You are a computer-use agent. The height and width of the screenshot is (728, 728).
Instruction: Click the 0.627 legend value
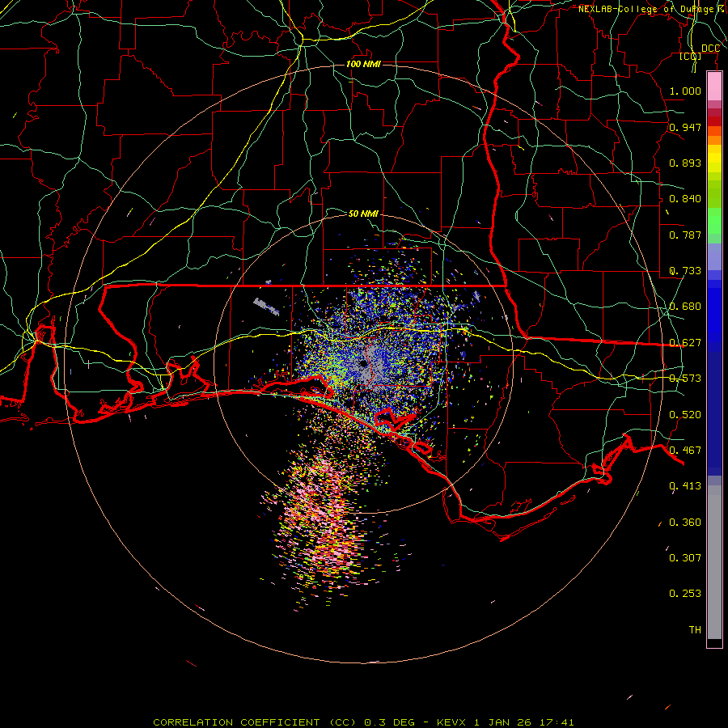point(685,343)
